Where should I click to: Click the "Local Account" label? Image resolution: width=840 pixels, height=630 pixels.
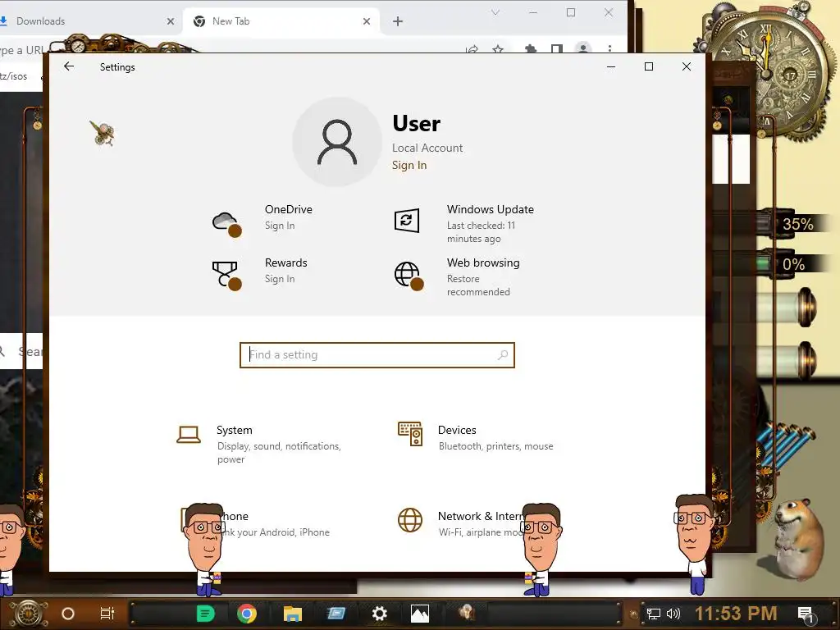(x=427, y=148)
